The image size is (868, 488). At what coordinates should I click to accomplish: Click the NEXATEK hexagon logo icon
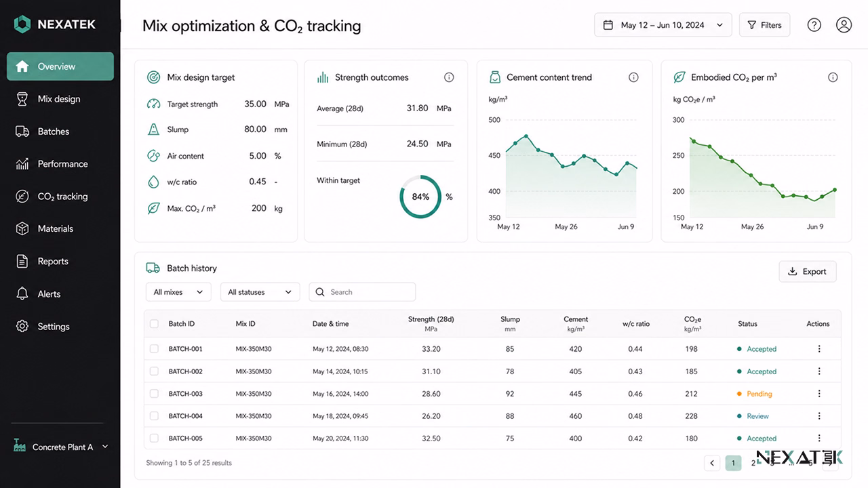(x=22, y=24)
